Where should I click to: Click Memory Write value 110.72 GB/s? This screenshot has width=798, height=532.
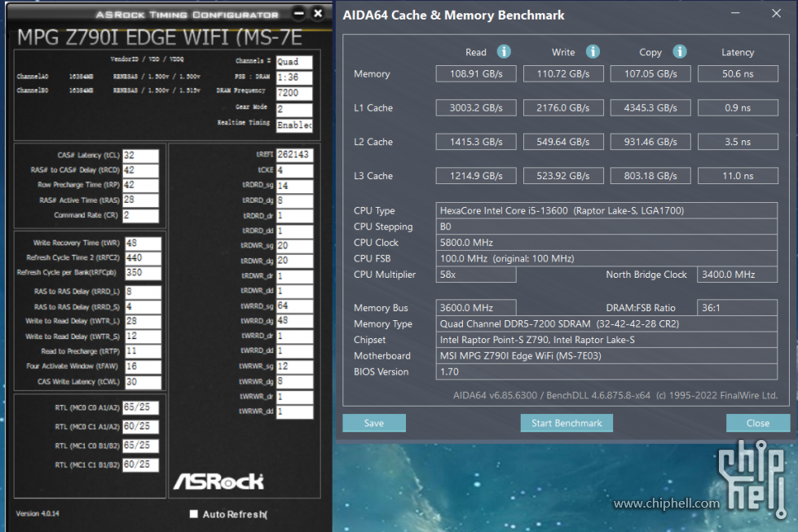point(563,74)
